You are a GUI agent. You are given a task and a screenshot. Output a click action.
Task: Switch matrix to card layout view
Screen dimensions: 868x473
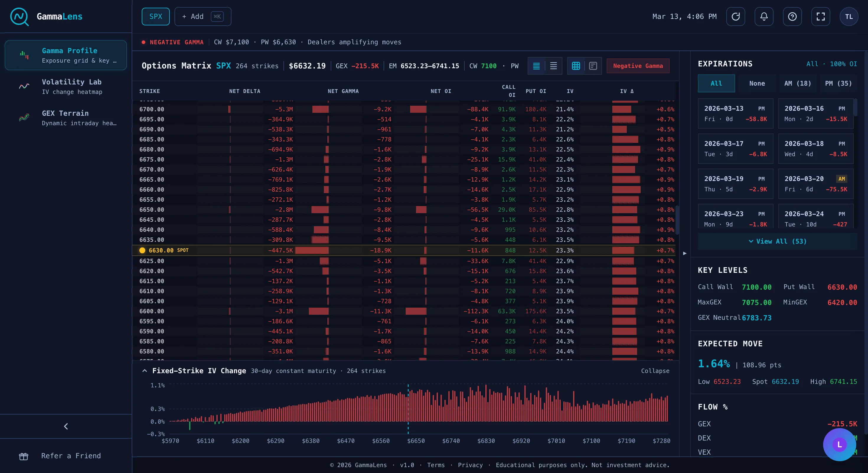(592, 66)
